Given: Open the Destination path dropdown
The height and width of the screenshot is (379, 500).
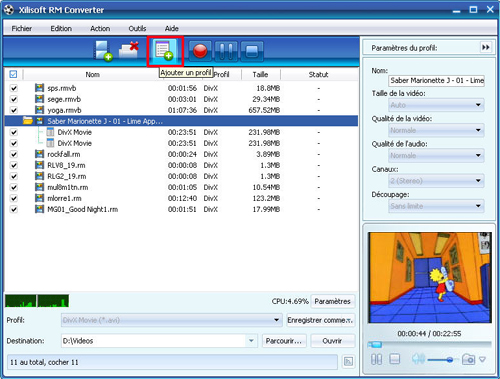Looking at the screenshot, I should coord(251,341).
